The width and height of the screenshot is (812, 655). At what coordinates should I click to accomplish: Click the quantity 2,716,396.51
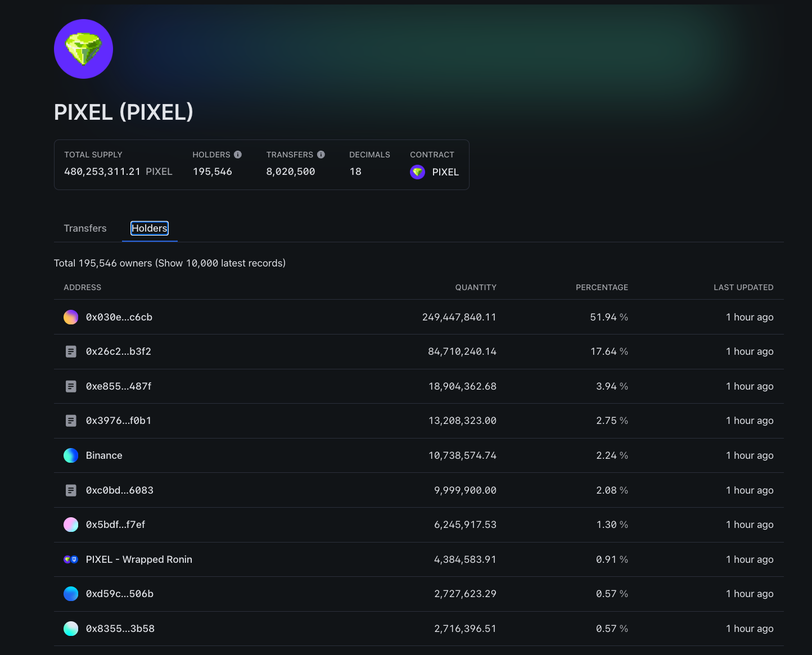click(465, 629)
